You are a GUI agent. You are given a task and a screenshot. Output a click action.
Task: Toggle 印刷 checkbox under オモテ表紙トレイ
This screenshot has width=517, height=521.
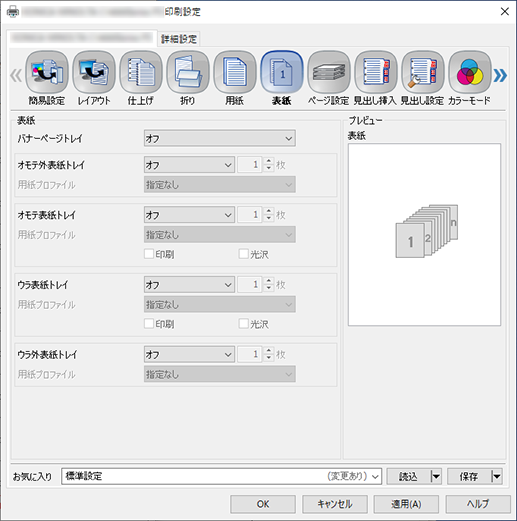coord(149,254)
